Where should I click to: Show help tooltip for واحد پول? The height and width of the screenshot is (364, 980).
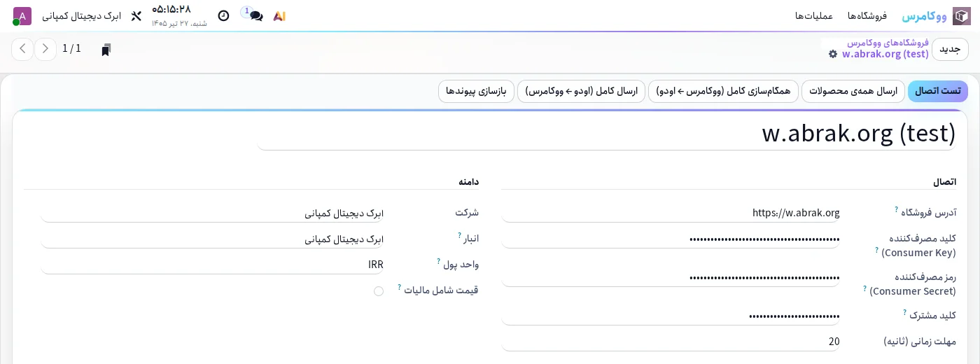tap(440, 261)
